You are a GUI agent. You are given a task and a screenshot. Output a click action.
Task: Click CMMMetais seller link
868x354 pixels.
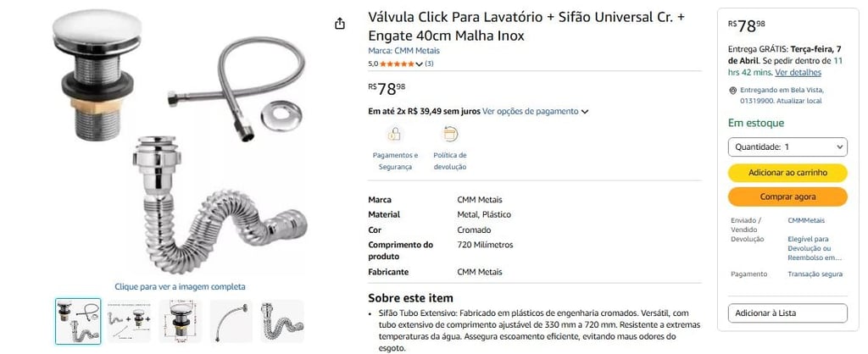[806, 220]
